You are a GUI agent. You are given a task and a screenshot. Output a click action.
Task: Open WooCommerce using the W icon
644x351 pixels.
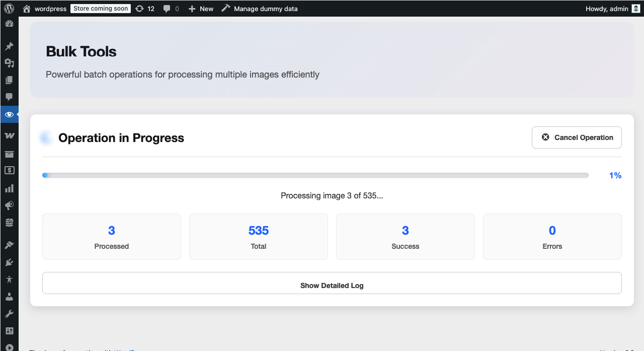pos(9,135)
